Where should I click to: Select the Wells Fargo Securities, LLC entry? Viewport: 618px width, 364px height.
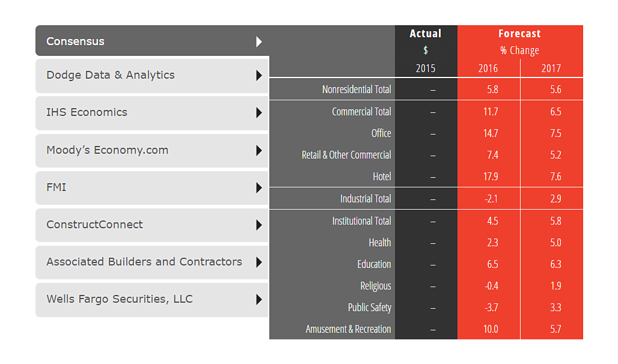pos(150,299)
